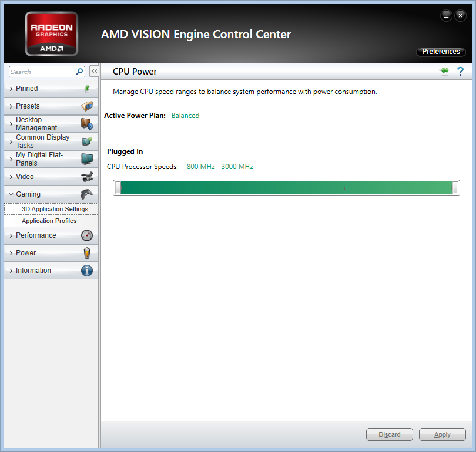Screen dimensions: 476x452
Task: Click the Performance gauge icon
Action: point(87,235)
